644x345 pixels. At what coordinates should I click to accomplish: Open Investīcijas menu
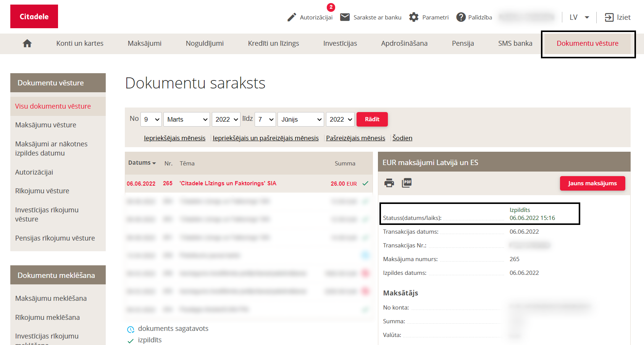click(340, 43)
